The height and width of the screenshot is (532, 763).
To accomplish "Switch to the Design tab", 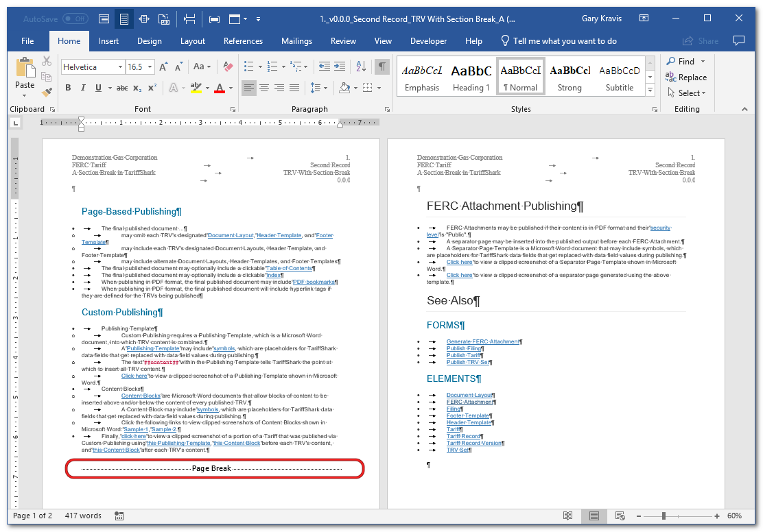I will point(150,41).
